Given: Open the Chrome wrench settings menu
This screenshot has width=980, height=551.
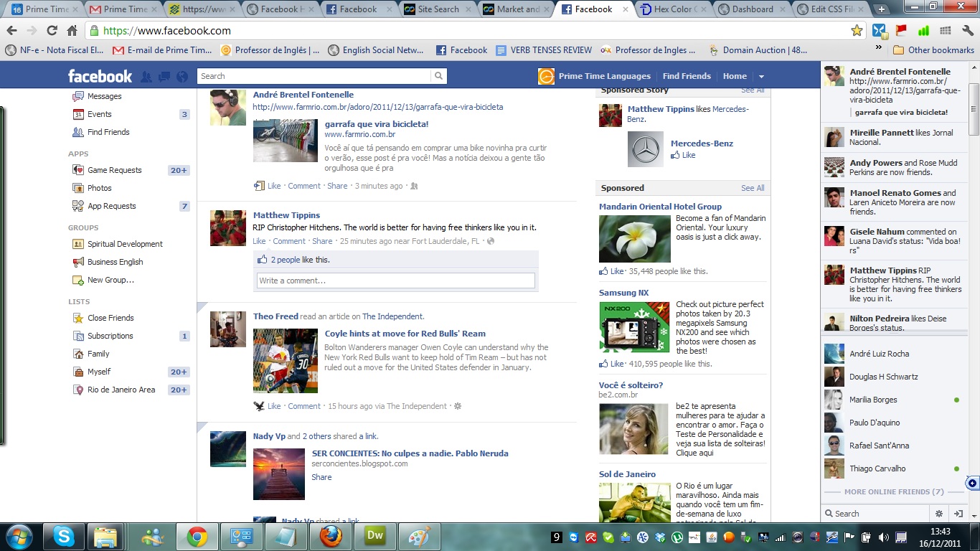Looking at the screenshot, I should pyautogui.click(x=967, y=31).
